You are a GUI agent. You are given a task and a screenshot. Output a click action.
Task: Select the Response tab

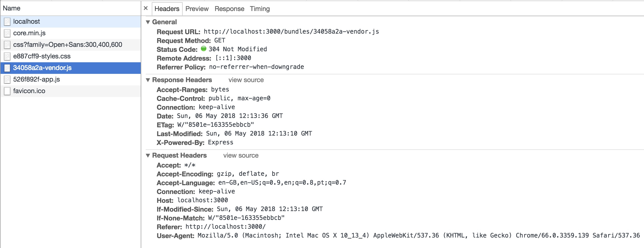coord(229,9)
